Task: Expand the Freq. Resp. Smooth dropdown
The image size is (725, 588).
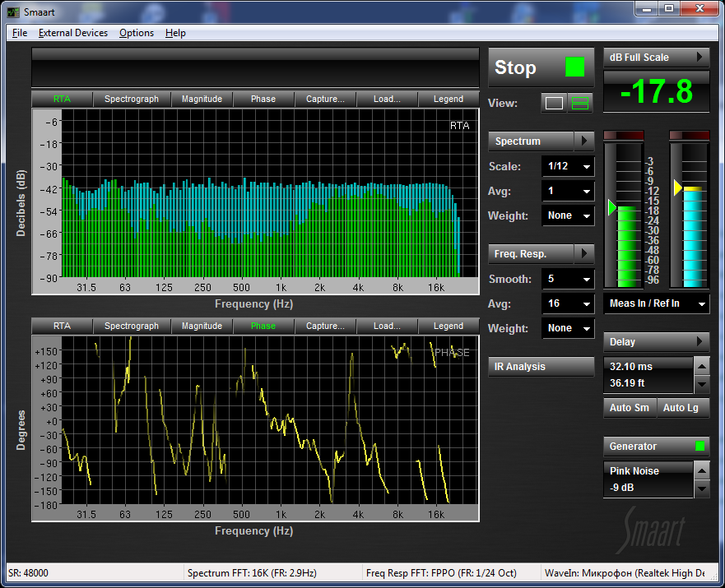Action: point(568,280)
